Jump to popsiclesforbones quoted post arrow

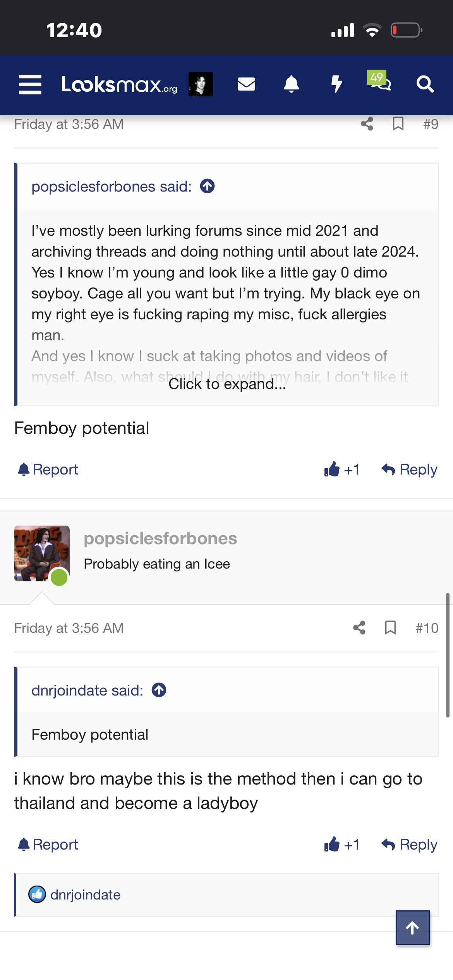pyautogui.click(x=208, y=186)
